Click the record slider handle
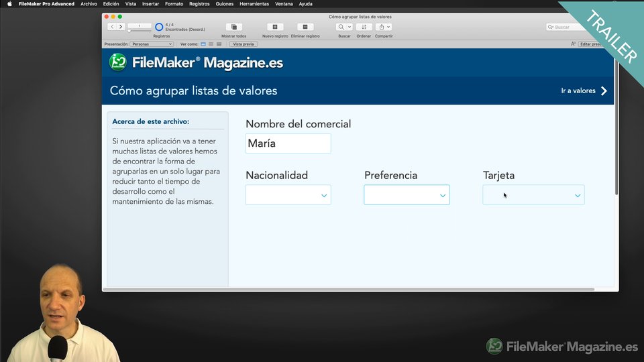 (129, 31)
